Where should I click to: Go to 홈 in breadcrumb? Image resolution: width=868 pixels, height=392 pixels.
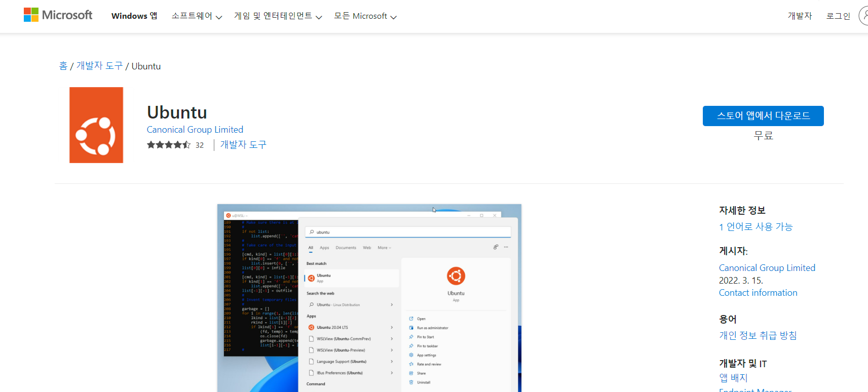click(x=63, y=66)
